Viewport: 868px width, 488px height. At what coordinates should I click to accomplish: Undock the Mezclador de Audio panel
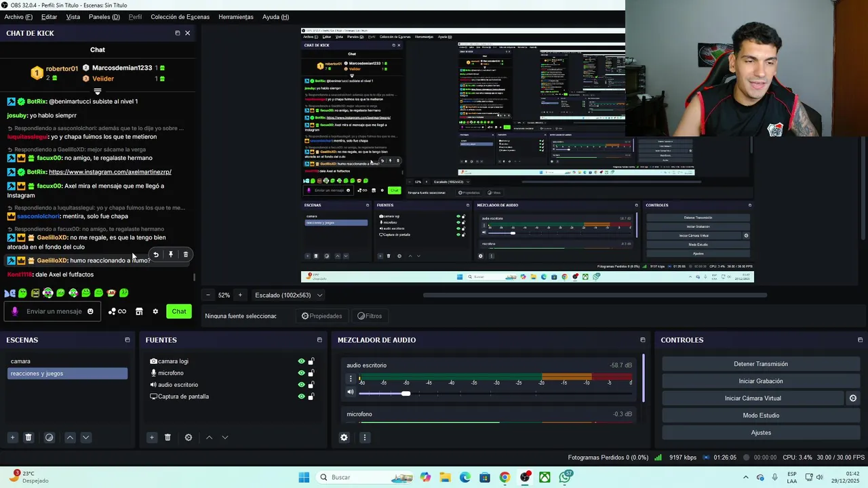(x=643, y=340)
